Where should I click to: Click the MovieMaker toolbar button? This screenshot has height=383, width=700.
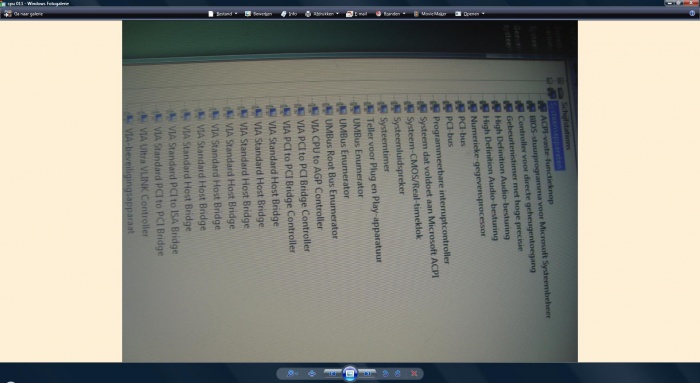click(430, 14)
